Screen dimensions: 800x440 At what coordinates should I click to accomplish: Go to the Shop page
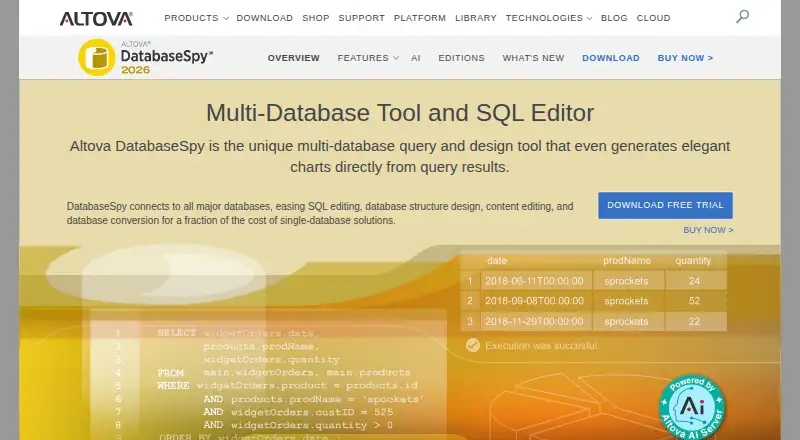(x=316, y=18)
